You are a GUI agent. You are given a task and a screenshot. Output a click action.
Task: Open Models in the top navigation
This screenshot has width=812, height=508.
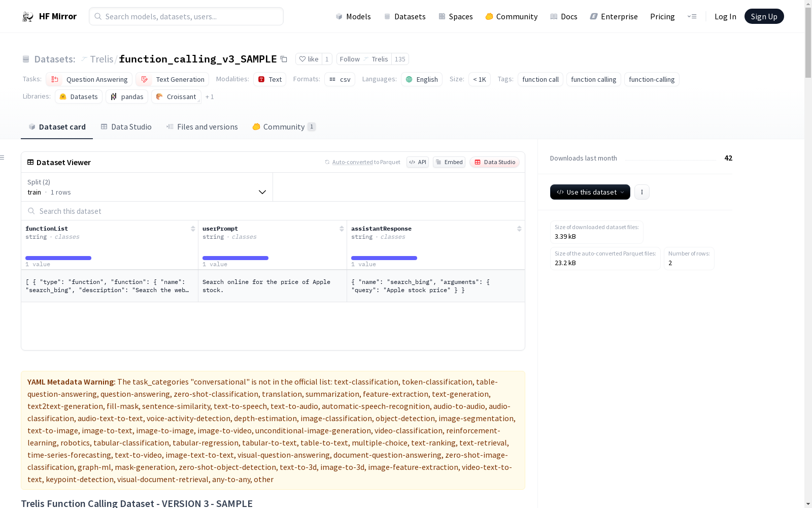(x=353, y=17)
